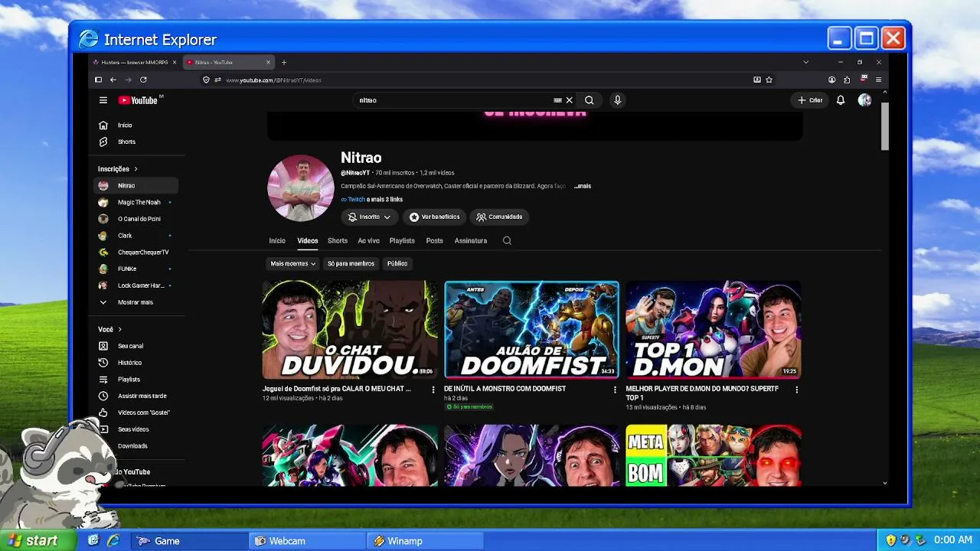The width and height of the screenshot is (980, 551).
Task: Switch to the channel Shorts tab
Action: [x=338, y=241]
